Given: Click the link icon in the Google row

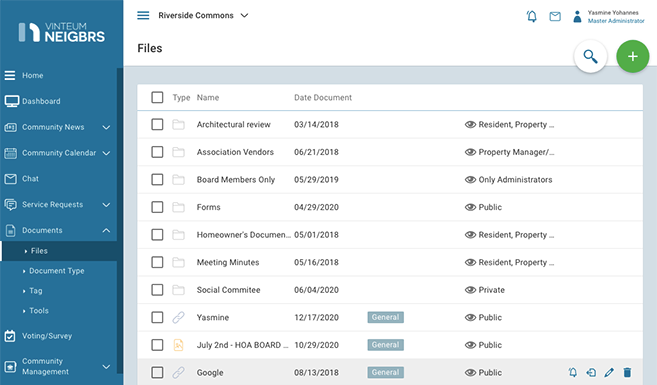Looking at the screenshot, I should pyautogui.click(x=178, y=372).
